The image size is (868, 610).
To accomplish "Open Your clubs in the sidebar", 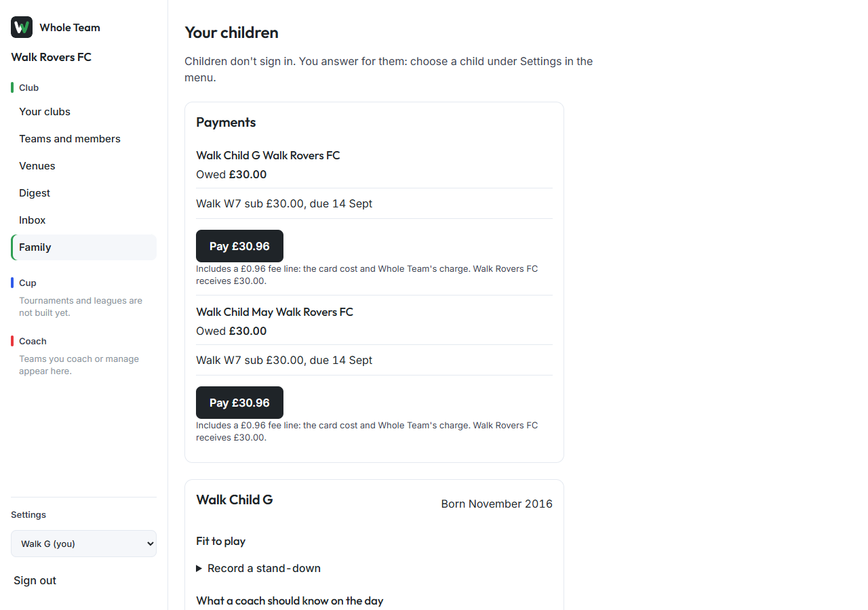I will click(45, 112).
